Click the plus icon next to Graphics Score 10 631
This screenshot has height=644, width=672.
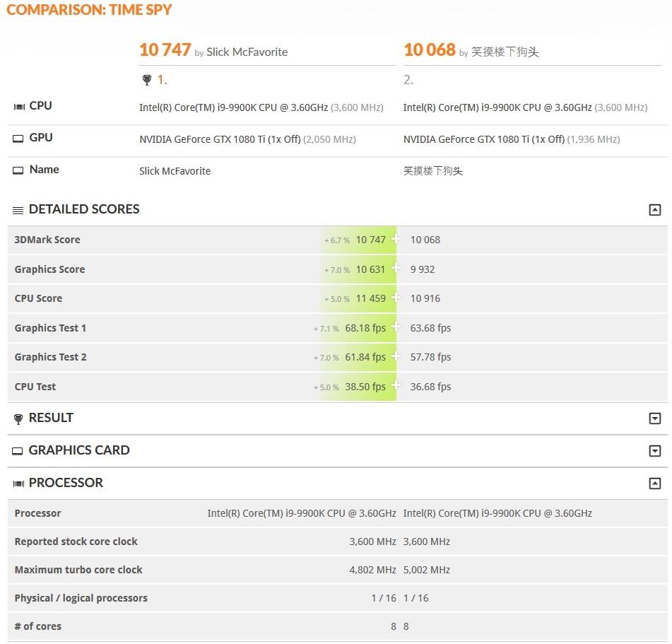[x=396, y=269]
